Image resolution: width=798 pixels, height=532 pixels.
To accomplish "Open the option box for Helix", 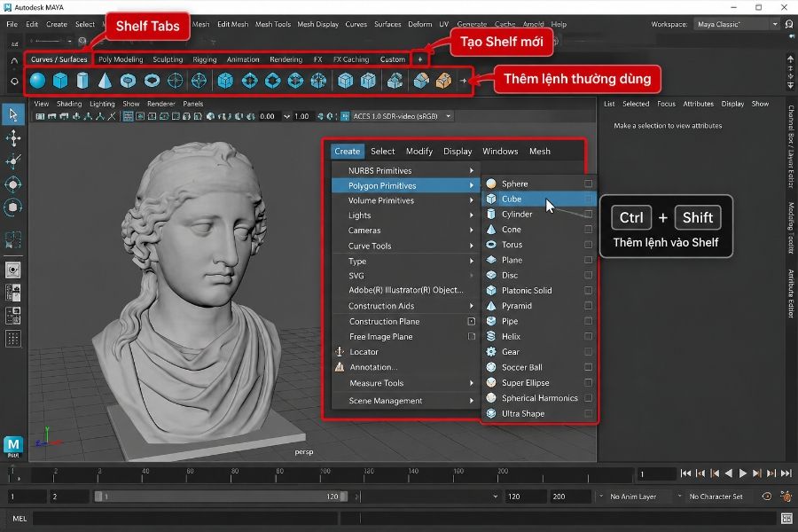I will (x=589, y=336).
